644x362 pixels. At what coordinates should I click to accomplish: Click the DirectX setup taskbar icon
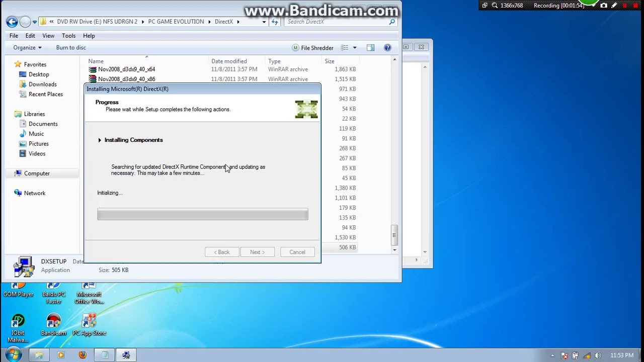tap(126, 355)
